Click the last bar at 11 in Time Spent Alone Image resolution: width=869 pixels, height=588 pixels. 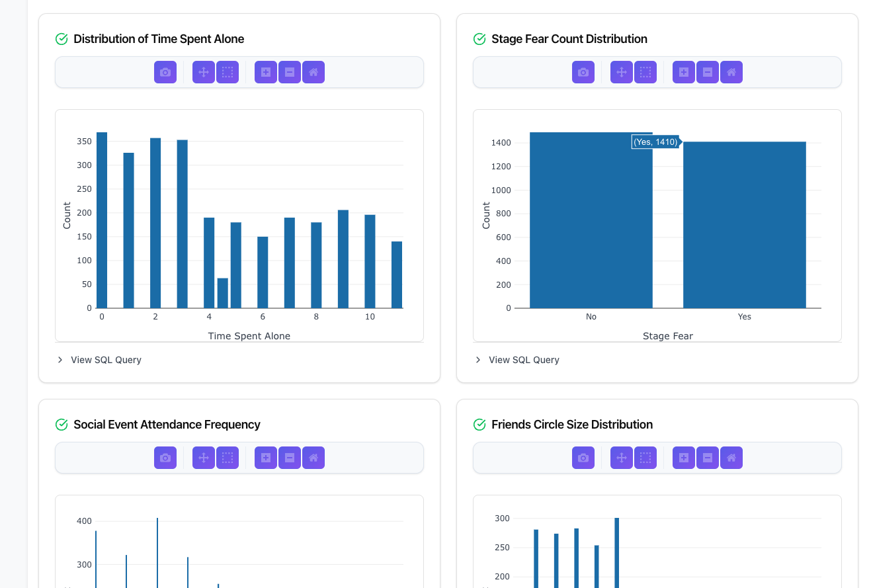[x=397, y=274]
